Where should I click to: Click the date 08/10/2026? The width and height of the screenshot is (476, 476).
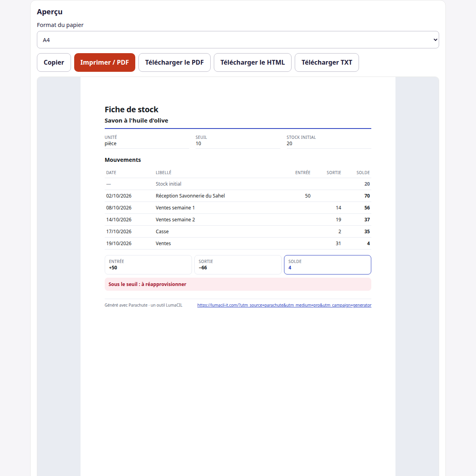[x=119, y=207]
